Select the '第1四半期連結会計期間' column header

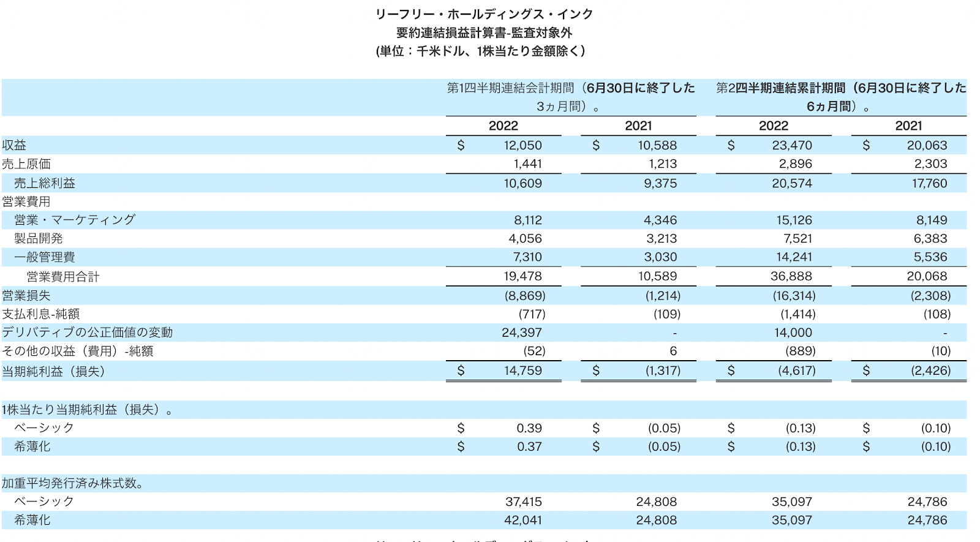[x=571, y=97]
